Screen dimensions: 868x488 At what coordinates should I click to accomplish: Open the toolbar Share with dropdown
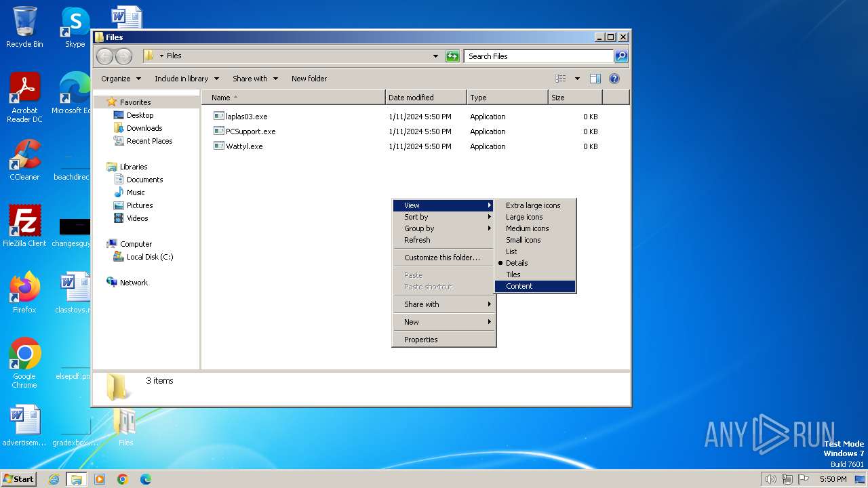(255, 79)
